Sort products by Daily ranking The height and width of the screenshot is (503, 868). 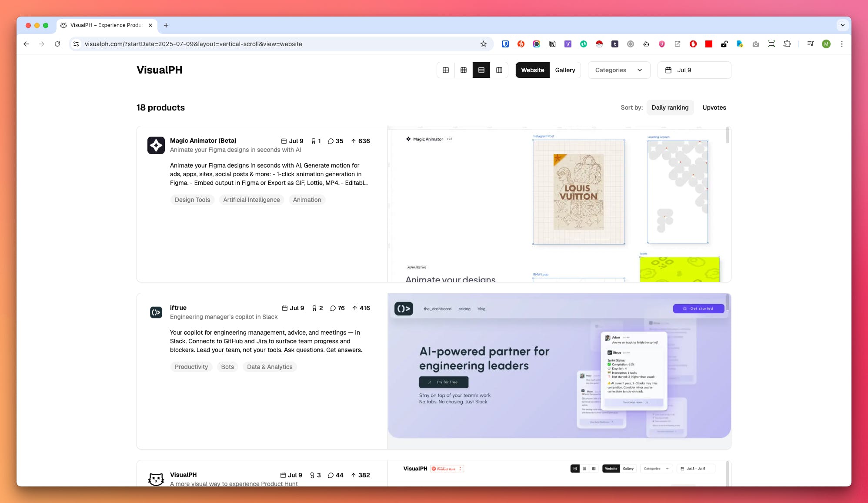(670, 107)
